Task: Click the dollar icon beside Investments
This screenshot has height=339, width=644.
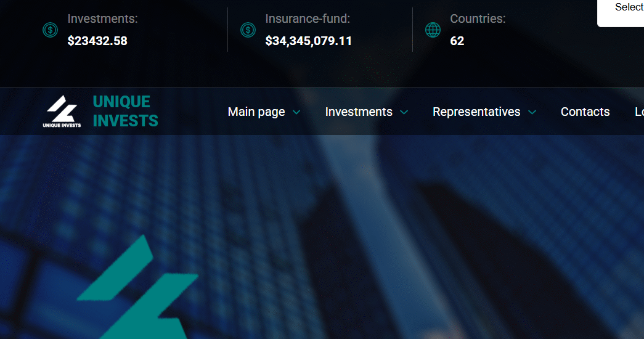Action: (x=50, y=30)
